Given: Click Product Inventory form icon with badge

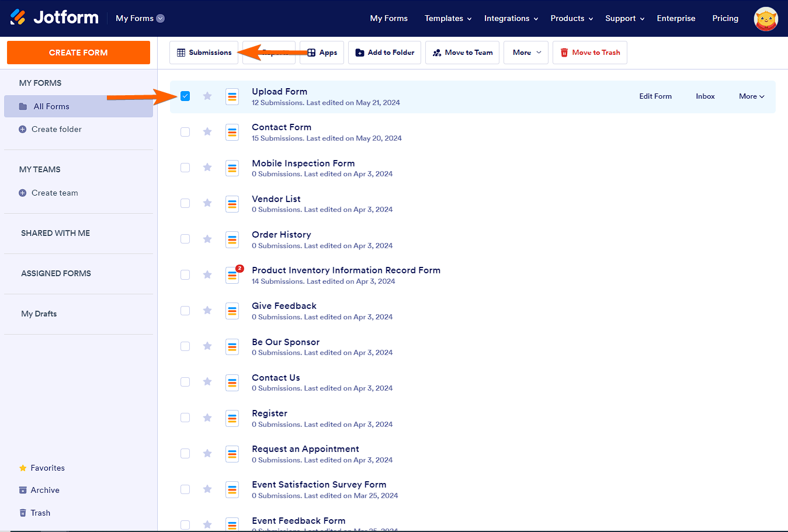Looking at the screenshot, I should 232,275.
